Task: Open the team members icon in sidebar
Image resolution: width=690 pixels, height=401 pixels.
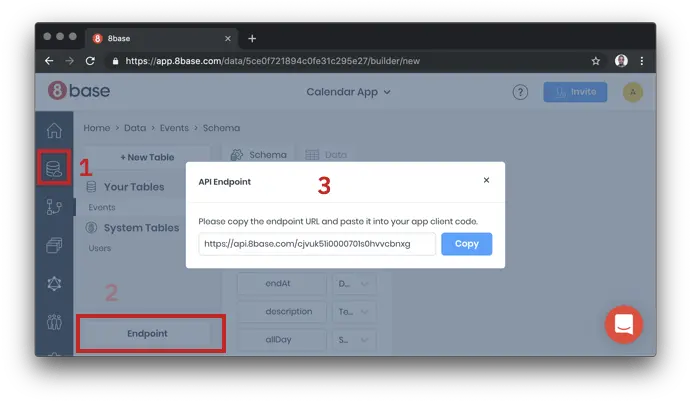Action: (x=54, y=322)
